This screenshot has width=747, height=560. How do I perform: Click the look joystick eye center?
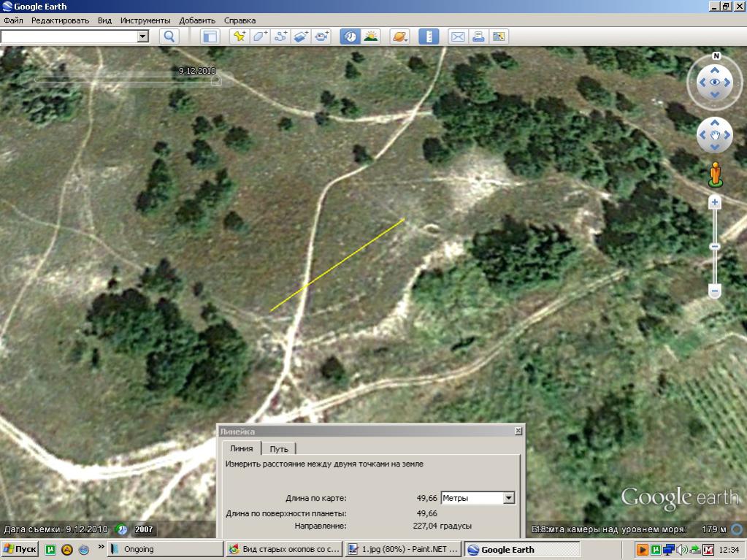click(x=715, y=82)
